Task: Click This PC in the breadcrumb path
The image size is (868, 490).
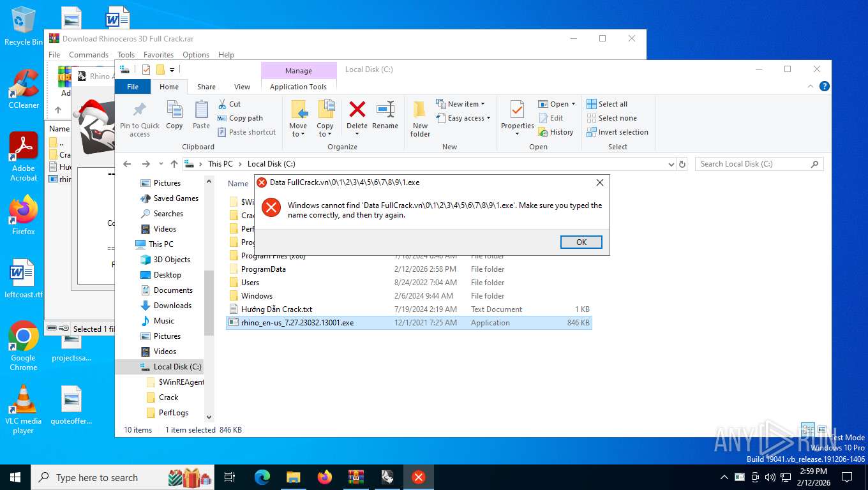Action: pos(220,164)
